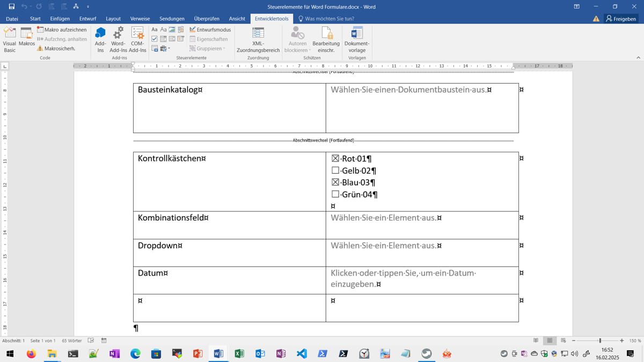Open the Visual Basic editor

point(10,39)
